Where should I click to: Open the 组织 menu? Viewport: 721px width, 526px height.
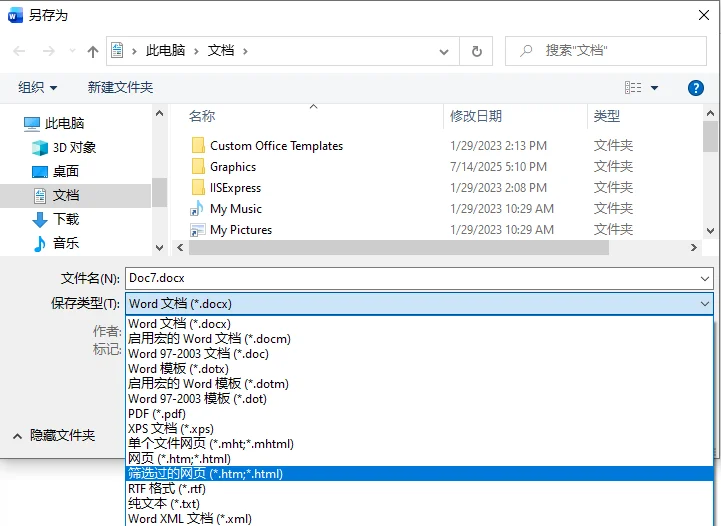pyautogui.click(x=37, y=87)
